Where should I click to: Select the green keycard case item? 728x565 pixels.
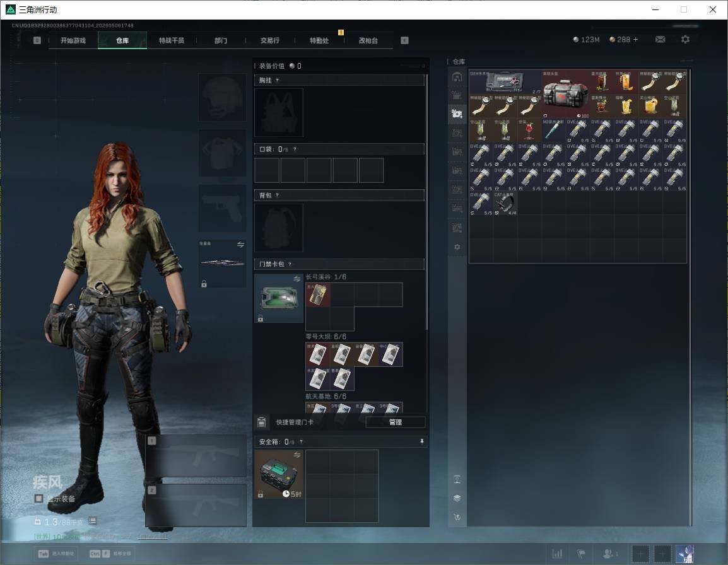point(279,298)
